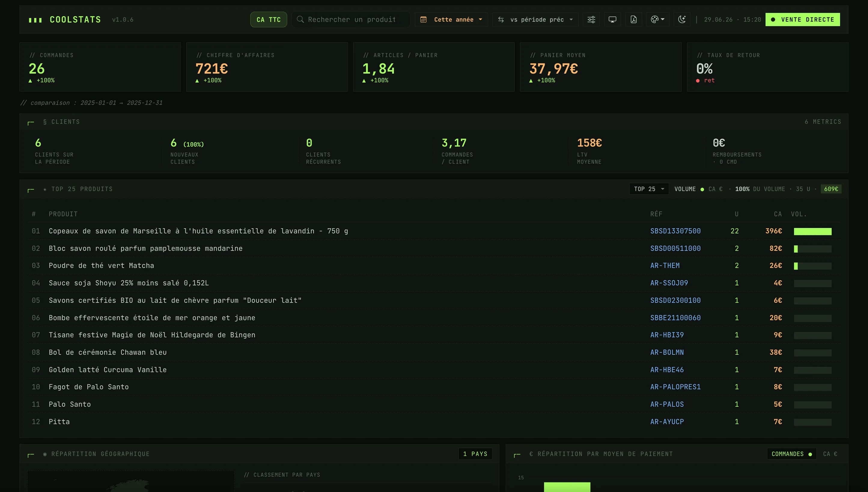Click the RÉF column header

pyautogui.click(x=656, y=214)
